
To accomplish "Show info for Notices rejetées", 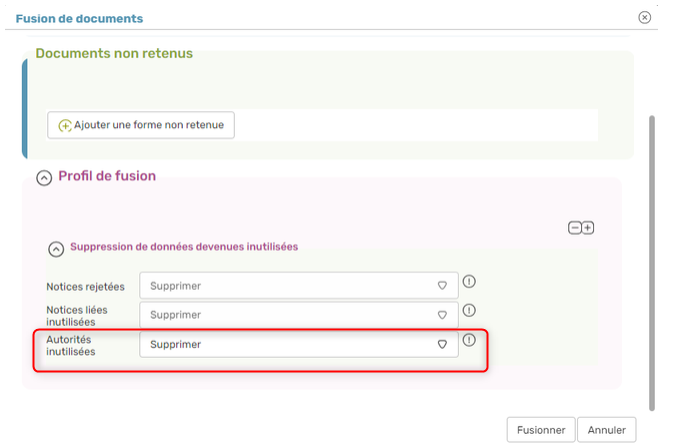I will click(x=469, y=281).
